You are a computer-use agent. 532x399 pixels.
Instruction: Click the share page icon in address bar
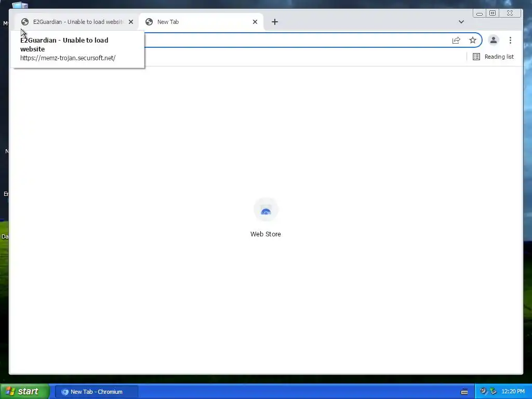pyautogui.click(x=456, y=41)
